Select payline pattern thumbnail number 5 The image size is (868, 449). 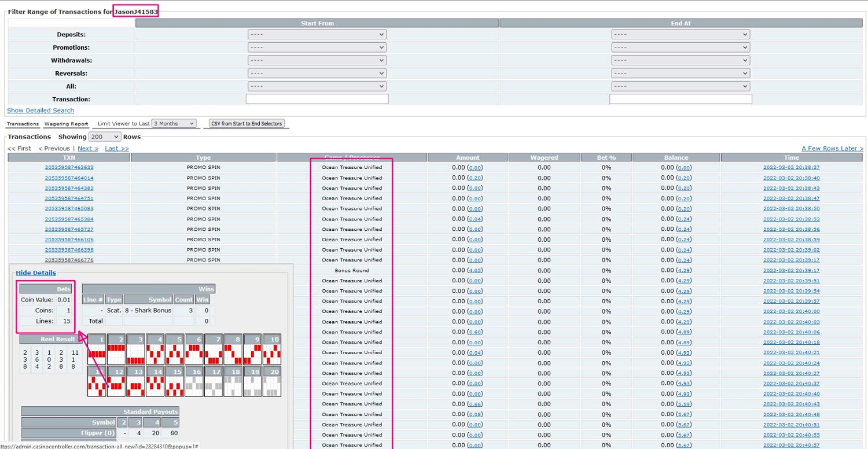point(175,349)
